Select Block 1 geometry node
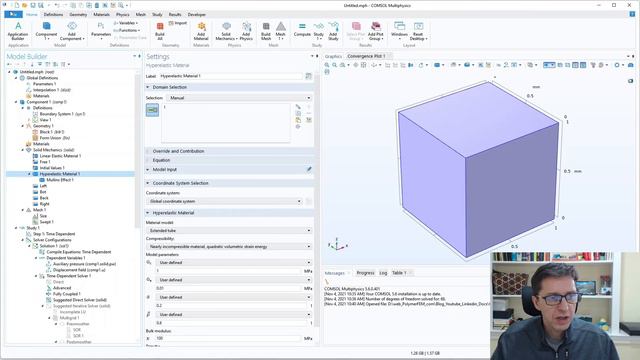640x360 pixels. [51, 132]
